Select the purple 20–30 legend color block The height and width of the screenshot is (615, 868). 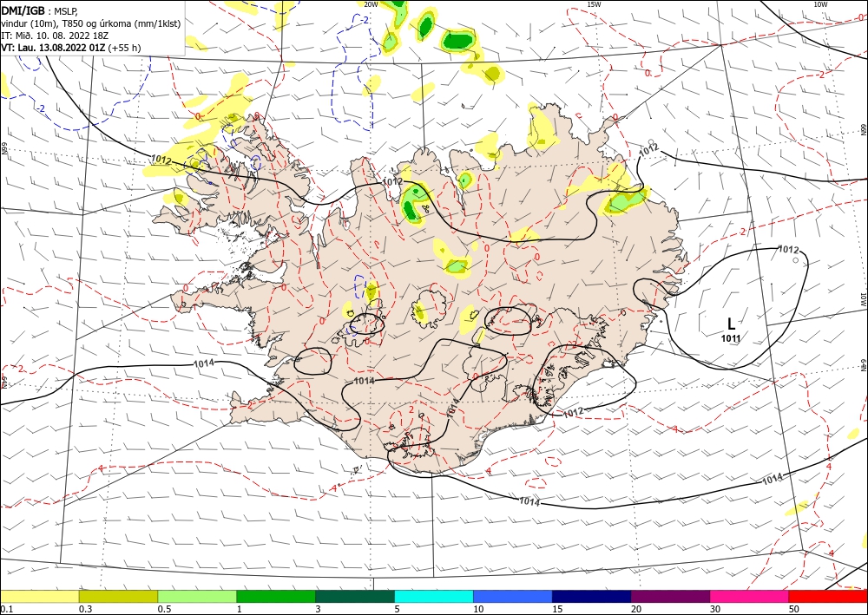tap(670, 596)
